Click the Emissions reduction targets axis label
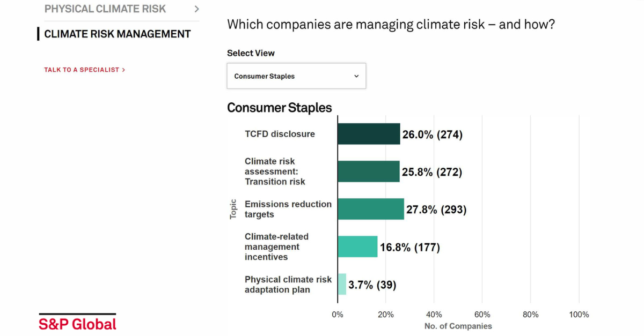This screenshot has width=644, height=336. click(x=288, y=209)
